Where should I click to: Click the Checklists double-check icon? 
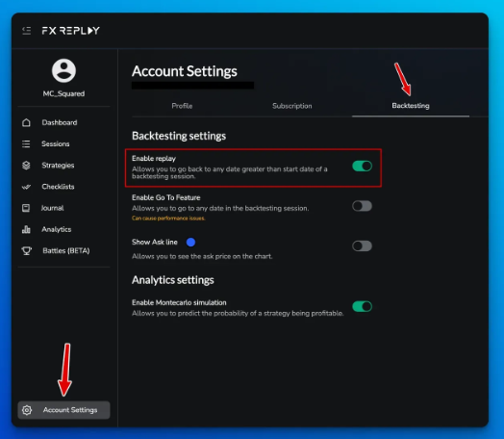point(26,187)
